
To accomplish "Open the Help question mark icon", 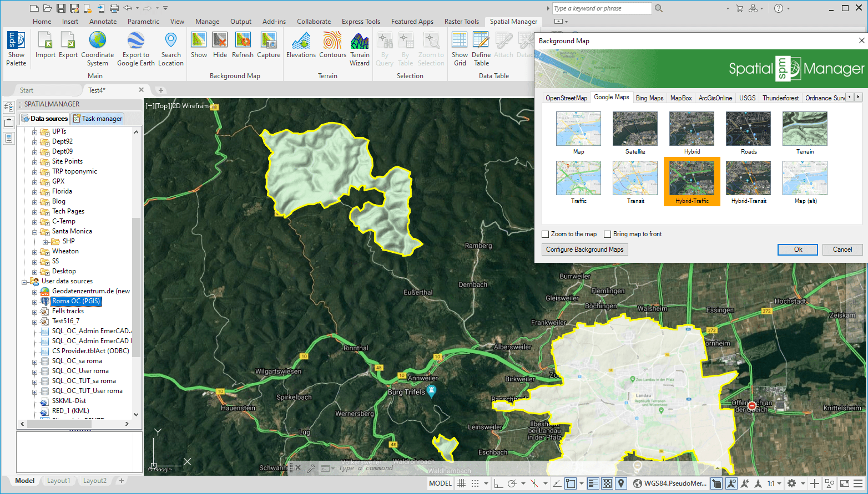I will point(779,8).
